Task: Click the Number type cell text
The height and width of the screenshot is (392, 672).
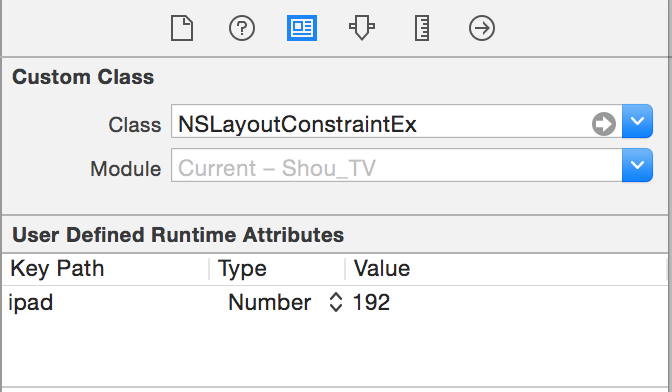Action: [270, 302]
